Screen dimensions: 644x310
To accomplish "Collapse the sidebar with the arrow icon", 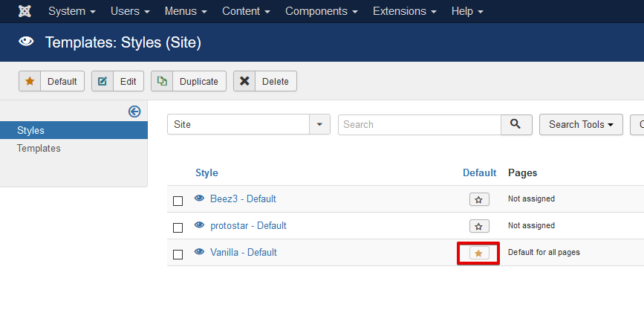I will (x=134, y=112).
